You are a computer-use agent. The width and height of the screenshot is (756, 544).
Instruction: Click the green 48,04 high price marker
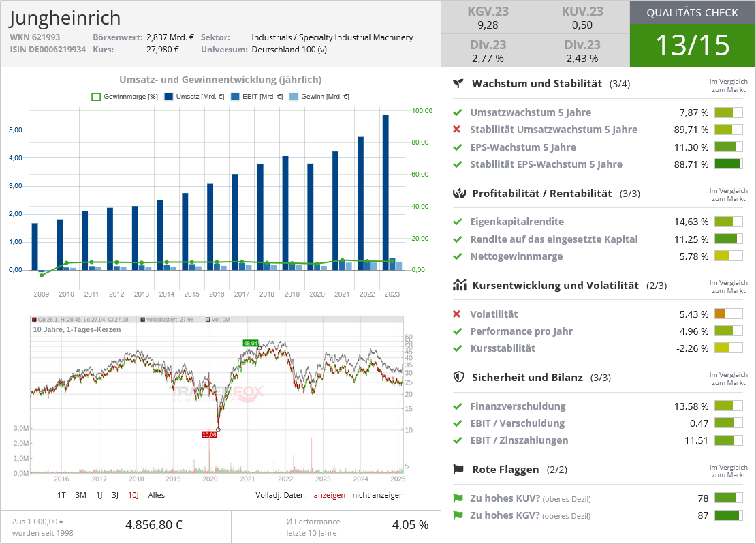coord(250,343)
